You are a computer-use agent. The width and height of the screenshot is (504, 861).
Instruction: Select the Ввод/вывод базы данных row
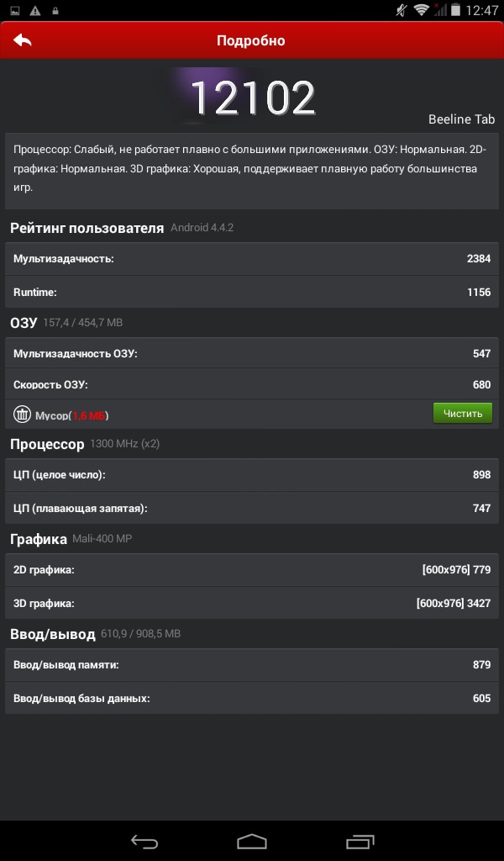252,698
